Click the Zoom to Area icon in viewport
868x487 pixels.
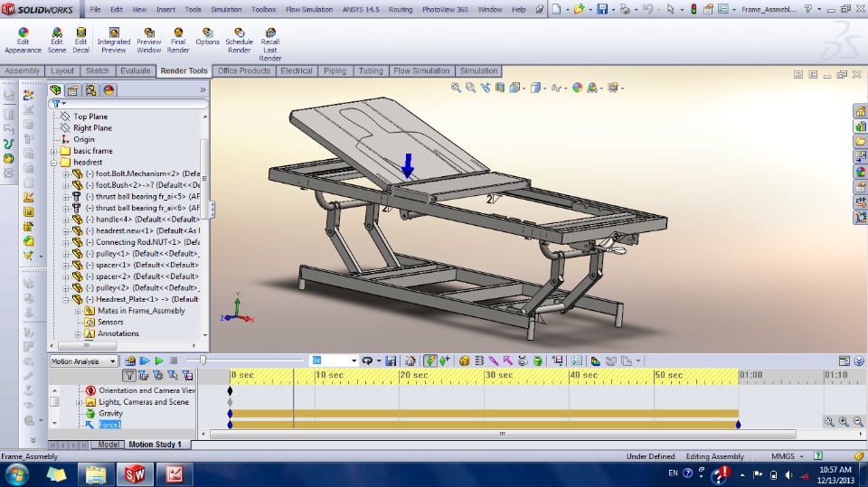pos(470,88)
